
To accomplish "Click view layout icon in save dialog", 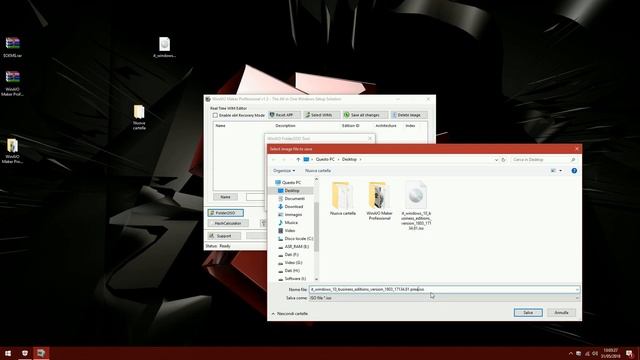I will (553, 171).
